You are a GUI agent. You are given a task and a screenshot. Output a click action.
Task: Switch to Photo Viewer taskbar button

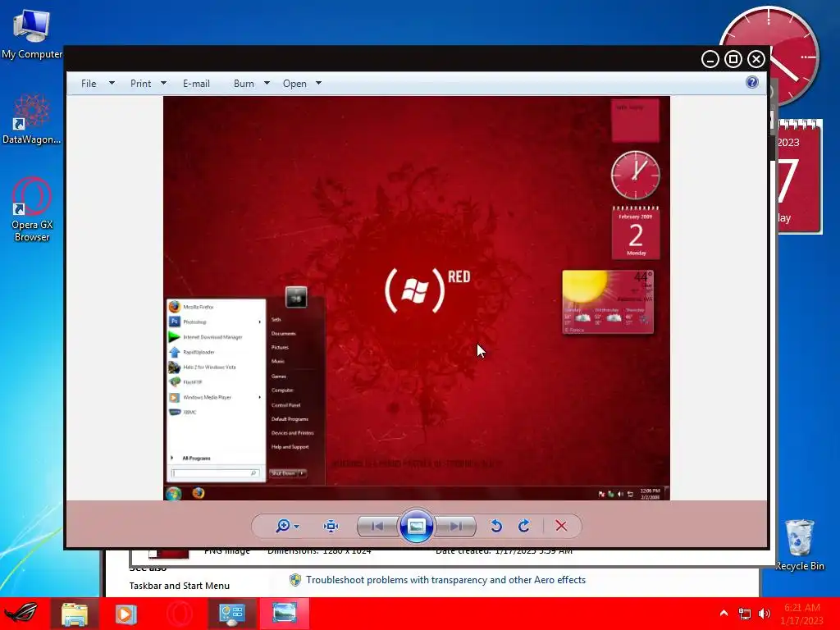[x=285, y=614]
